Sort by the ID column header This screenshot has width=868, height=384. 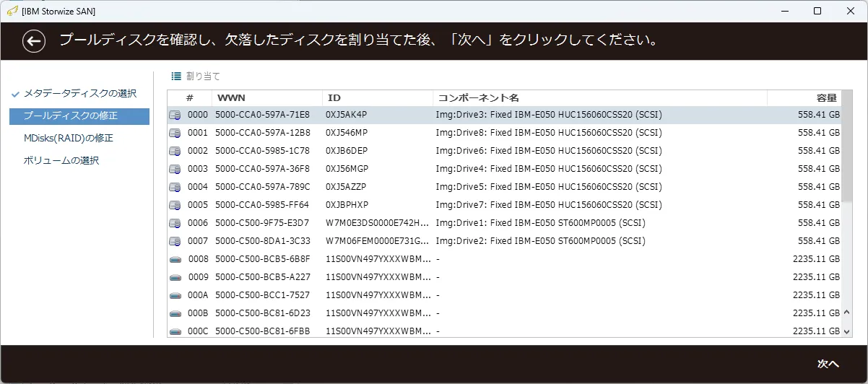pos(378,97)
